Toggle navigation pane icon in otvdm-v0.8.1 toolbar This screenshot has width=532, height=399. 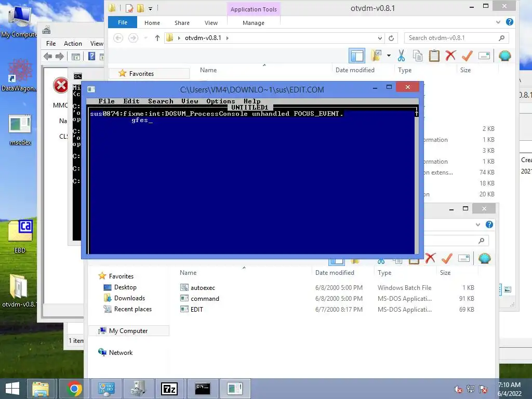click(x=357, y=56)
